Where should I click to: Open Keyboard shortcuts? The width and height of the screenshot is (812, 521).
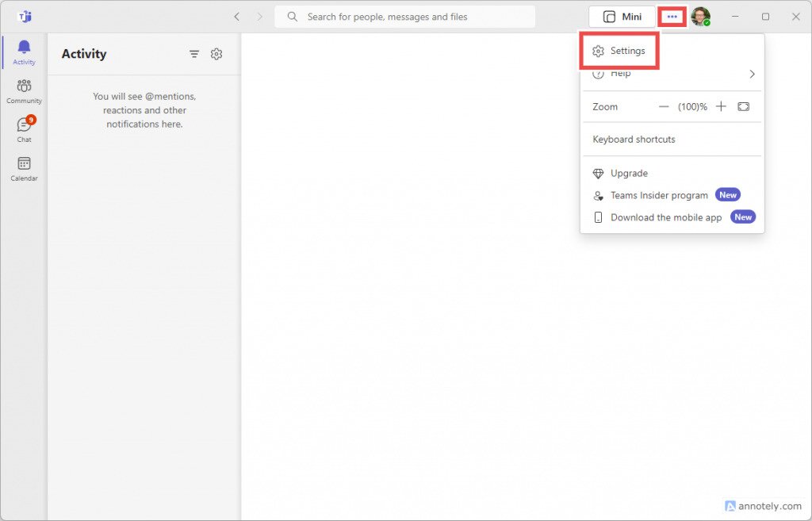(x=633, y=139)
